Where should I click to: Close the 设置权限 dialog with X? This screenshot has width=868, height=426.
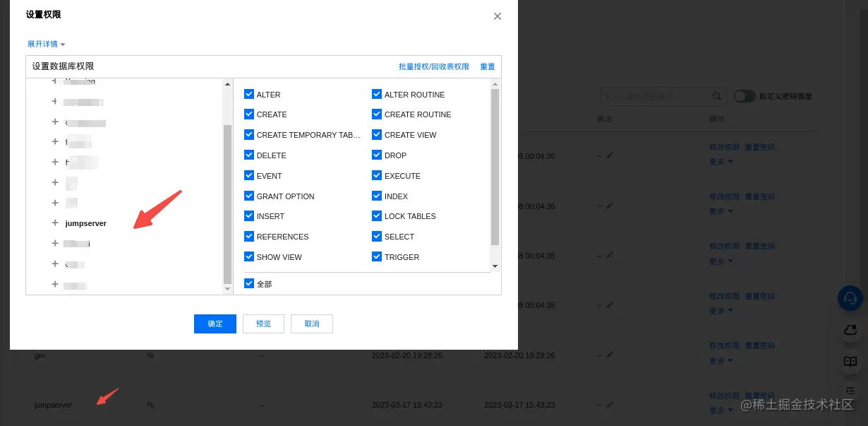coord(498,16)
